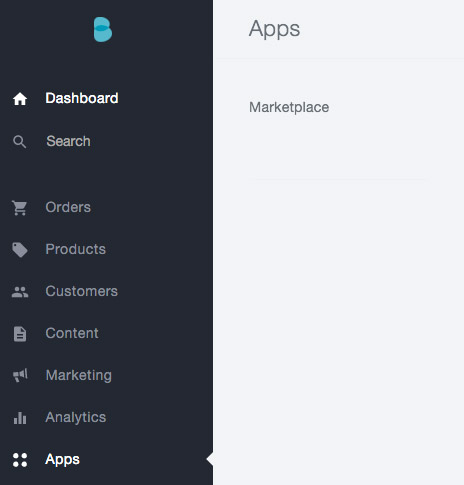
Task: Open the Products section
Action: (x=75, y=249)
